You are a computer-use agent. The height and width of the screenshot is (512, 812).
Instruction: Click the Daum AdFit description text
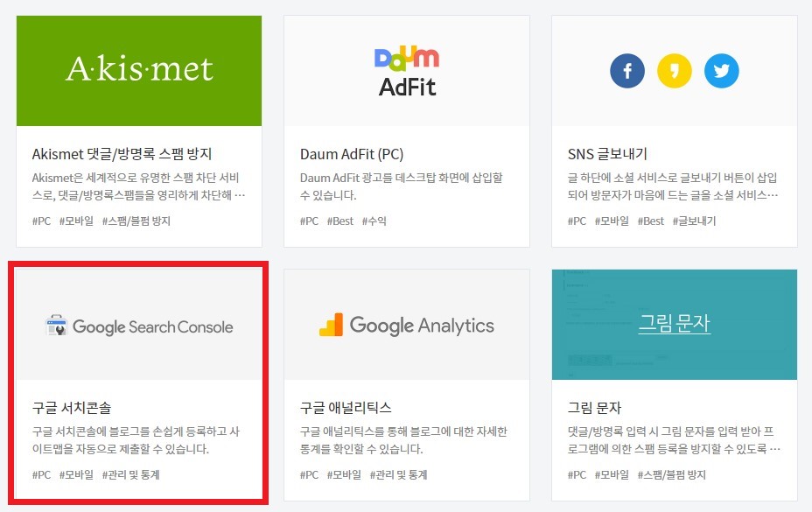click(x=402, y=186)
